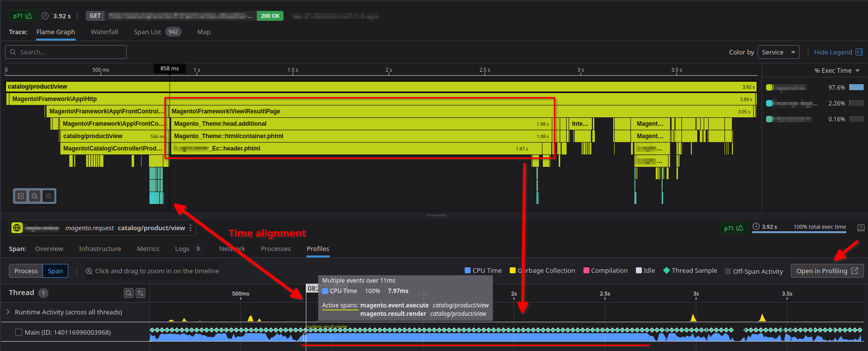
Task: Click the external link icon on Open in Profiling
Action: (855, 271)
